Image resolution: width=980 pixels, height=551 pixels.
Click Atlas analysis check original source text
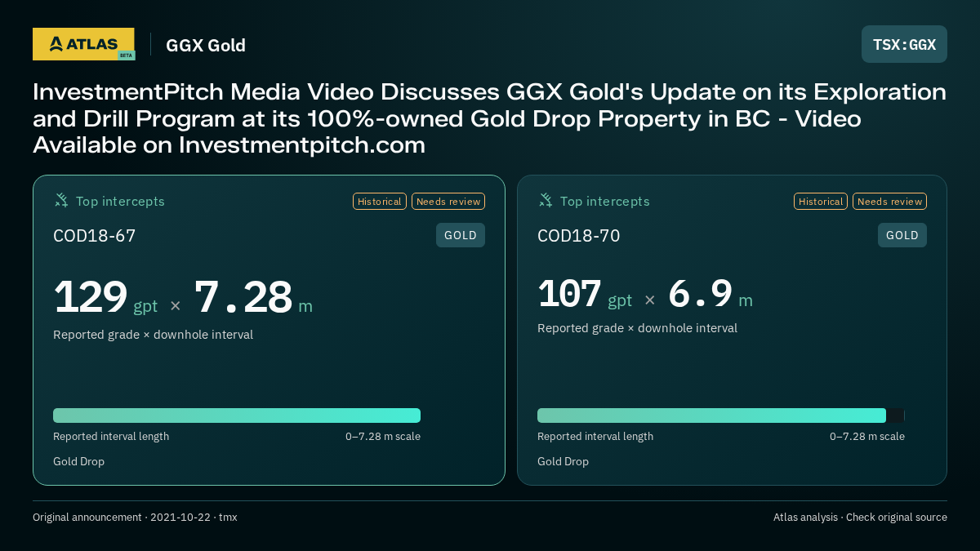tap(860, 518)
